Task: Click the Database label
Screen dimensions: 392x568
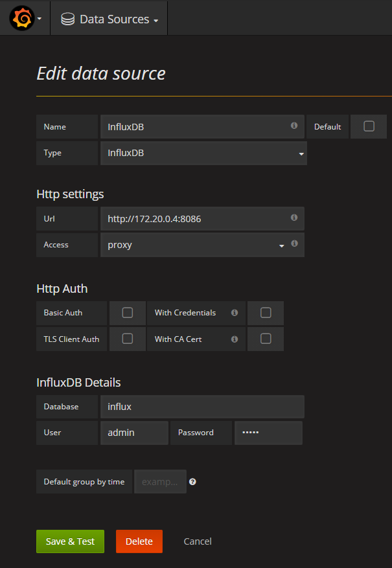Action: [x=61, y=407]
